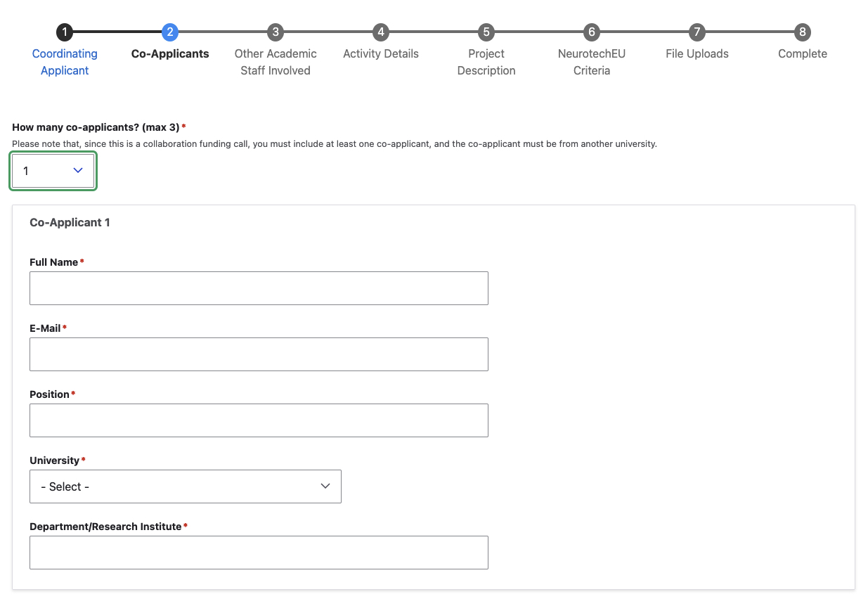Click step 1 circle in progress bar
Screen dimensions: 868x606
point(65,32)
